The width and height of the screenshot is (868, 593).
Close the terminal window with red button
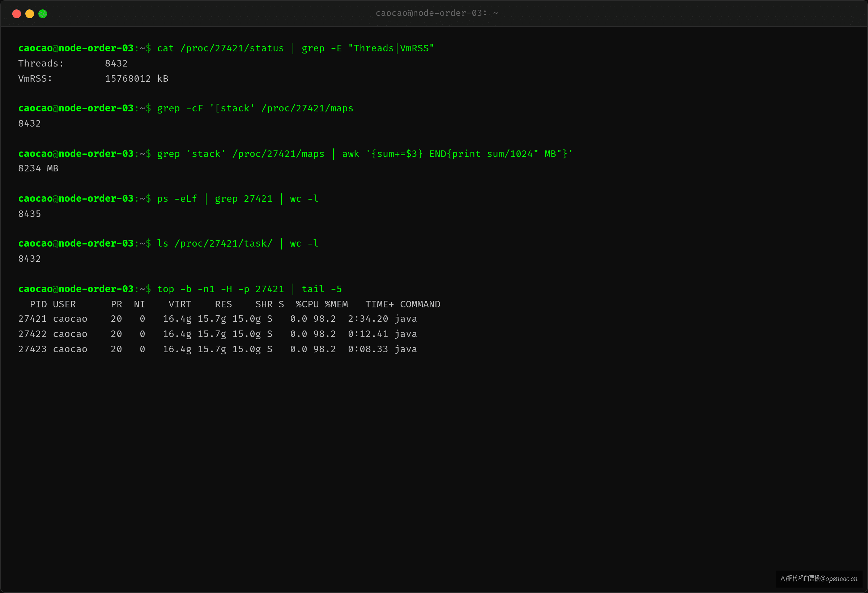point(16,14)
